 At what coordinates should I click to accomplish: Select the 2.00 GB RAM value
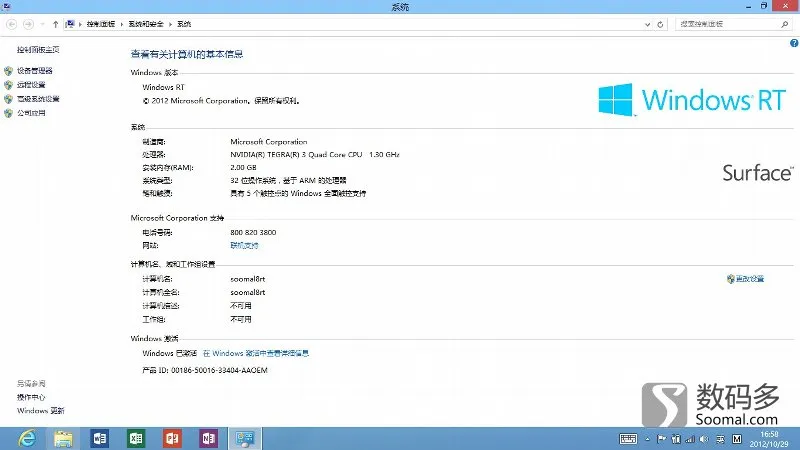tap(243, 167)
